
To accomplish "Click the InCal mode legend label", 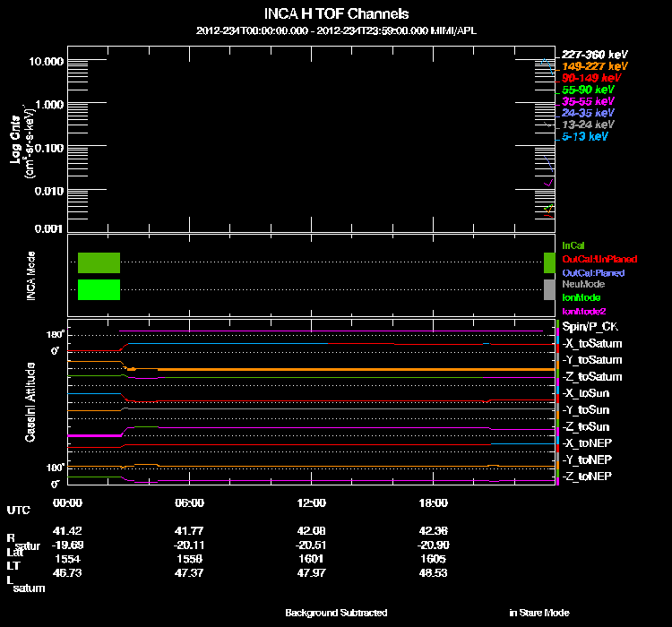I will point(573,245).
